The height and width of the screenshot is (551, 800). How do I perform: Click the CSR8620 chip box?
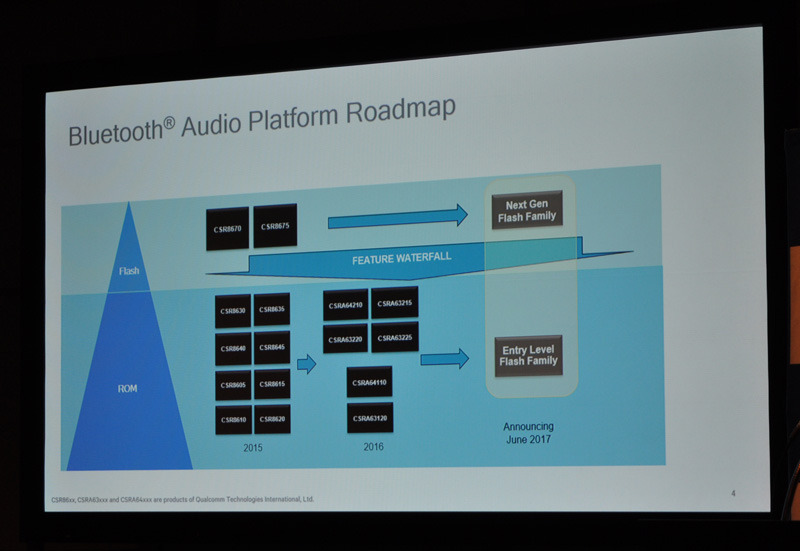click(272, 419)
